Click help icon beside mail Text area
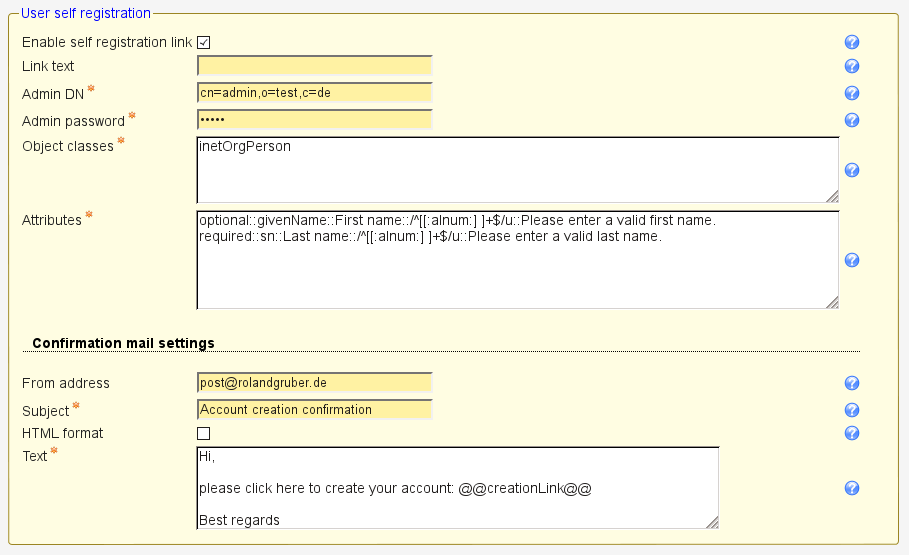Viewport: 909px width, 555px height. pyautogui.click(x=852, y=488)
